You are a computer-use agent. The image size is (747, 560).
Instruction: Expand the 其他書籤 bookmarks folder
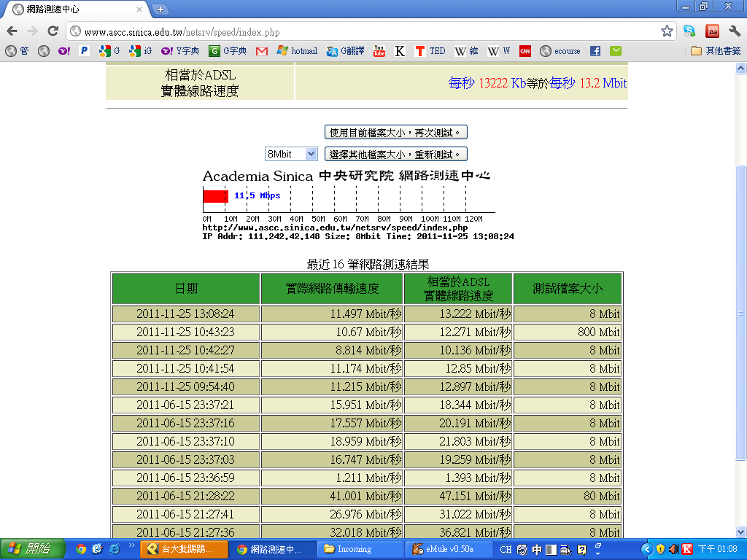[715, 51]
